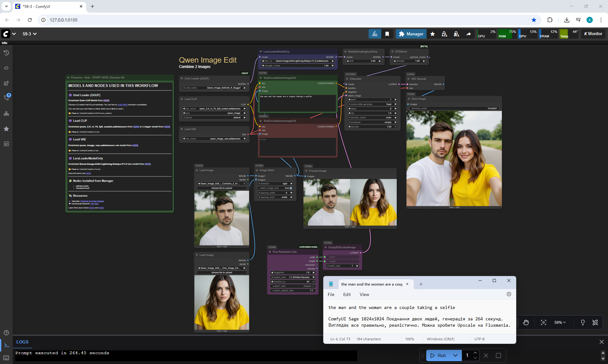Open the View menu in Notepad
The height and width of the screenshot is (364, 608).
point(364,294)
